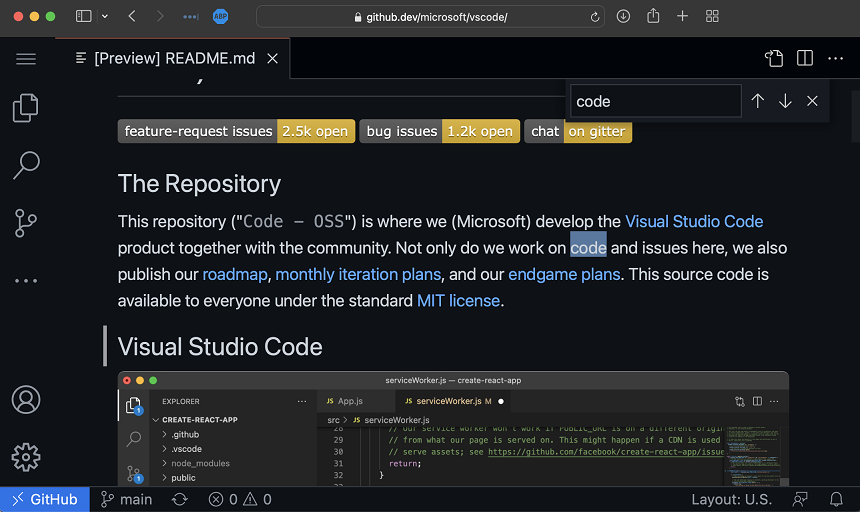Expand additional views ellipsis in activity bar
The width and height of the screenshot is (860, 512).
tap(26, 281)
